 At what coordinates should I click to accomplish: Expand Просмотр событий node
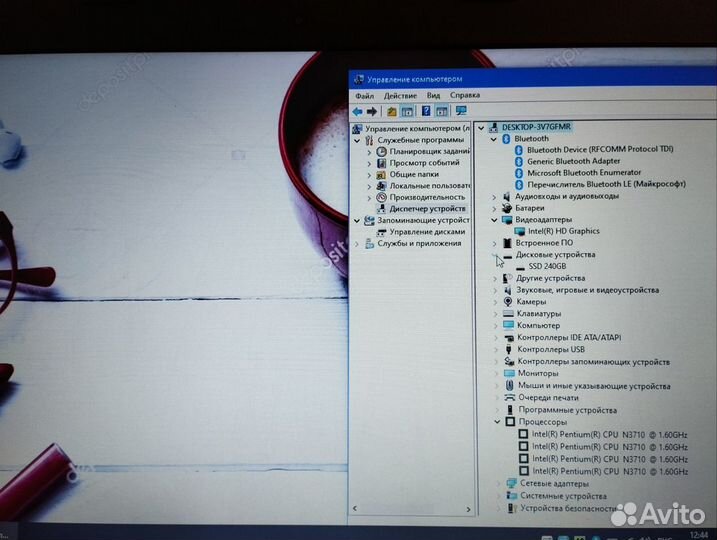(x=369, y=163)
